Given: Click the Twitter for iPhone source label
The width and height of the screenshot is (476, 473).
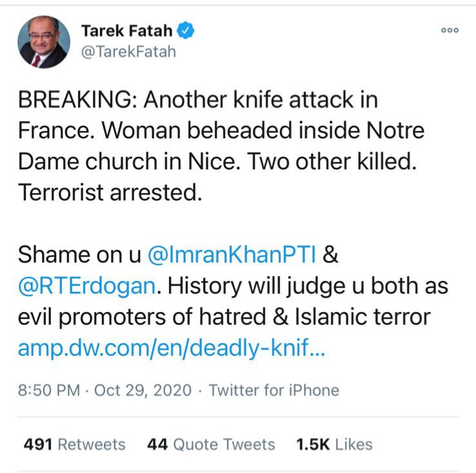Looking at the screenshot, I should [274, 390].
